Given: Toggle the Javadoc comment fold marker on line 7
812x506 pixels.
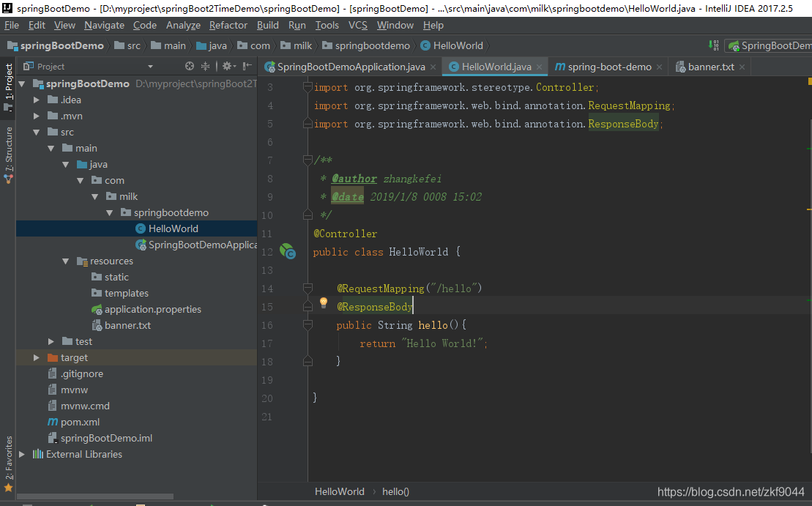Looking at the screenshot, I should point(308,160).
